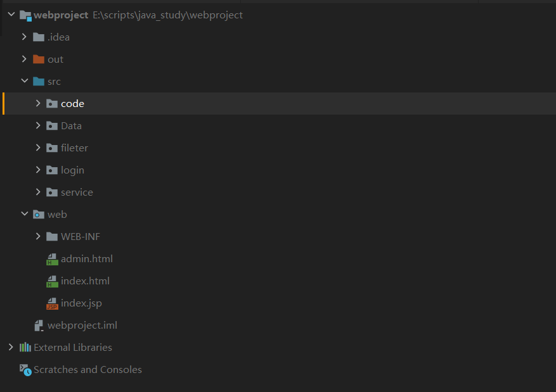This screenshot has width=556, height=392.
Task: Click the External Libraries bars icon
Action: coord(25,348)
